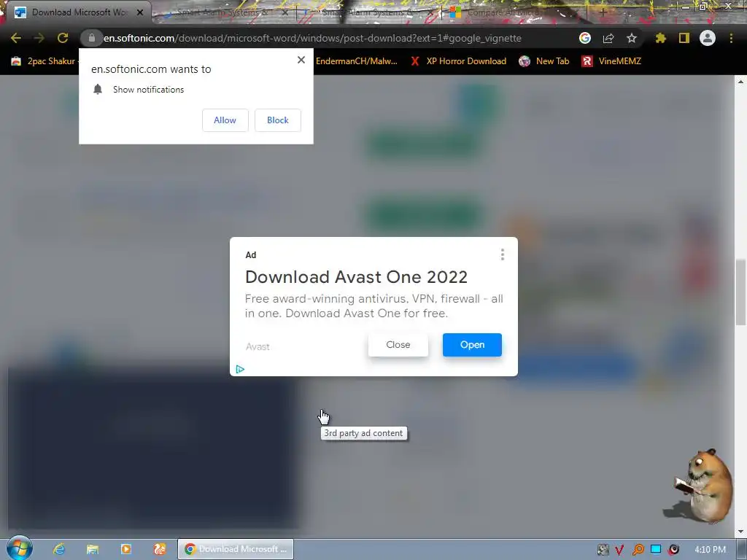Open the Avast One ad

(x=472, y=345)
